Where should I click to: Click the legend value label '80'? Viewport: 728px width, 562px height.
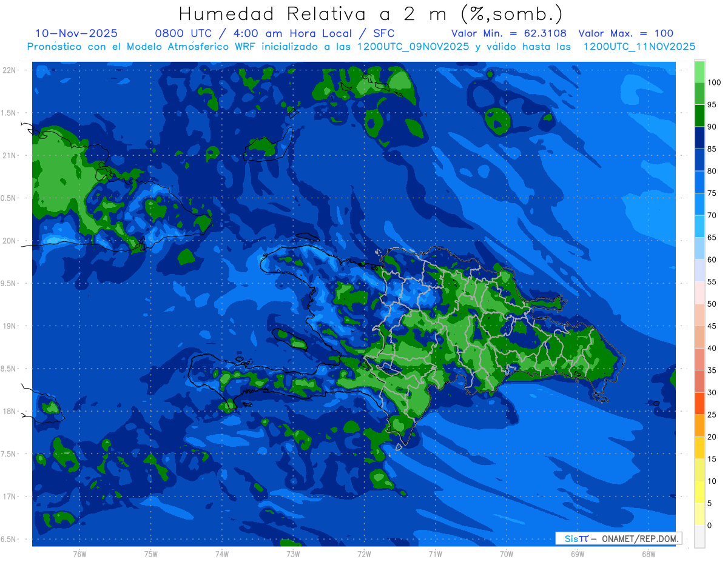[x=712, y=171]
